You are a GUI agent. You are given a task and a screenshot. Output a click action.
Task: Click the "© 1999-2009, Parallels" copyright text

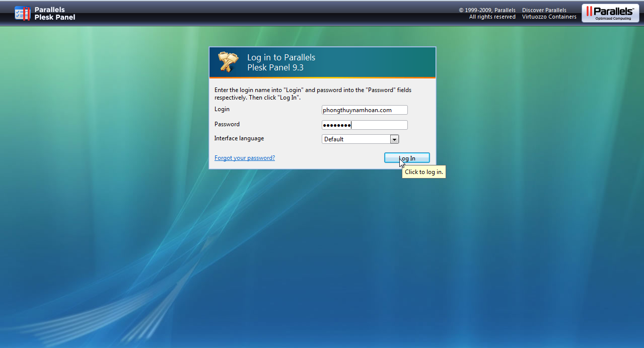click(x=487, y=10)
